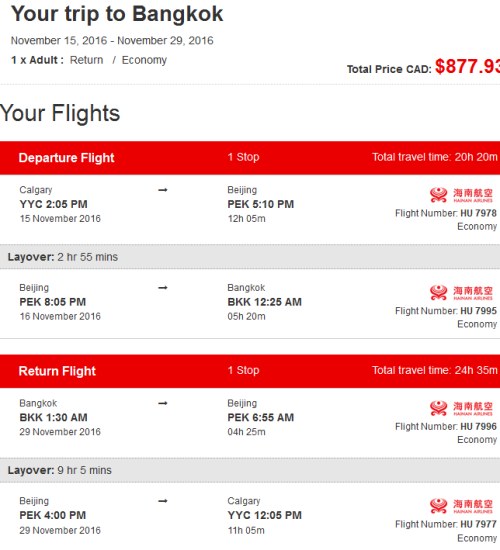The height and width of the screenshot is (550, 500).
Task: Select the Return Flight header bar
Action: (250, 371)
